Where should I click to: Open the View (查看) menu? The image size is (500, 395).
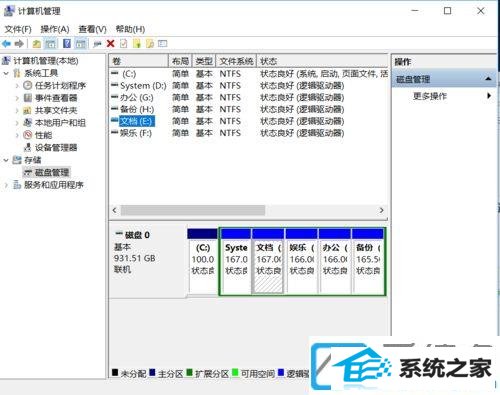[x=92, y=29]
